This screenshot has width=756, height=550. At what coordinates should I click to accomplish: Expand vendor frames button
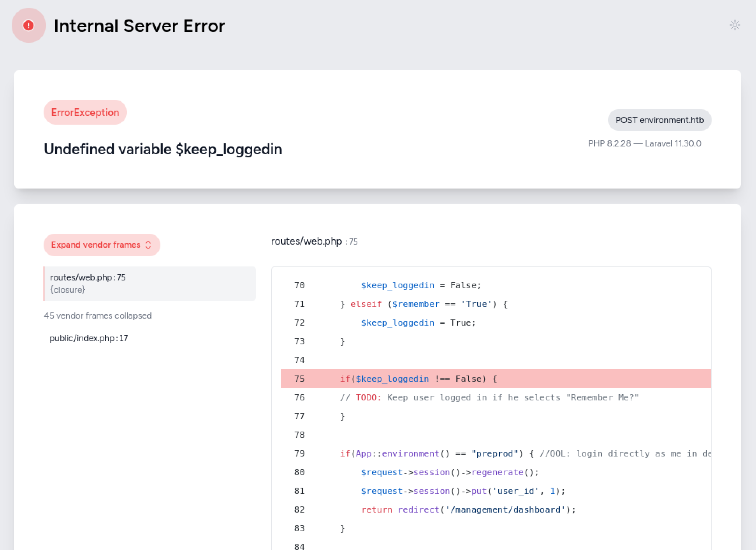click(96, 245)
